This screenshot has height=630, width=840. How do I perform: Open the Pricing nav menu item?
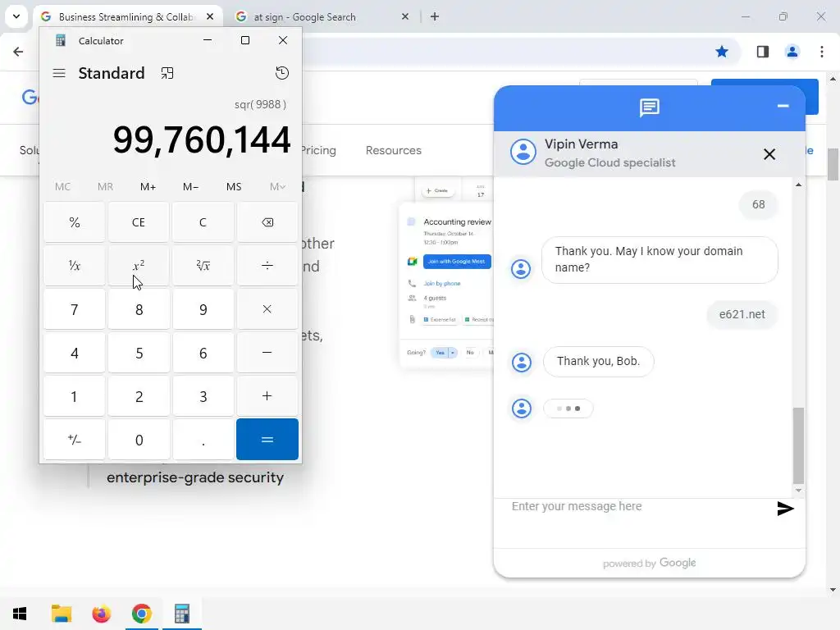(319, 151)
